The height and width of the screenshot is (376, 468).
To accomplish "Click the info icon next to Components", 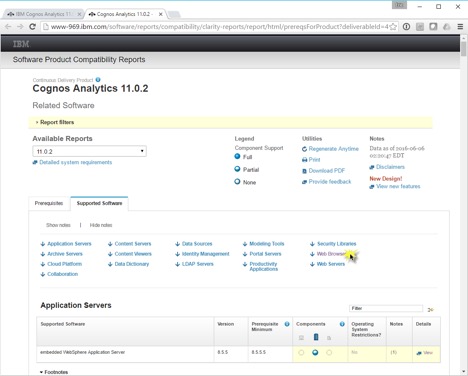I will pos(342,324).
